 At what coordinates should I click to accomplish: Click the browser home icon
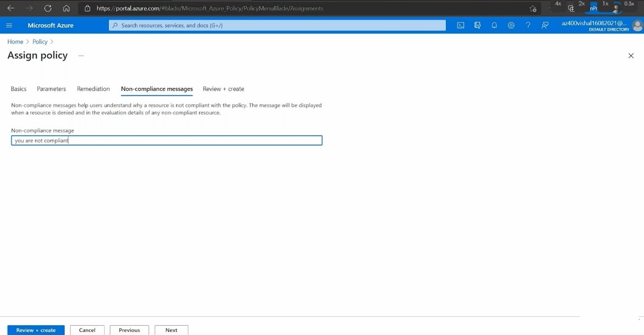(66, 8)
